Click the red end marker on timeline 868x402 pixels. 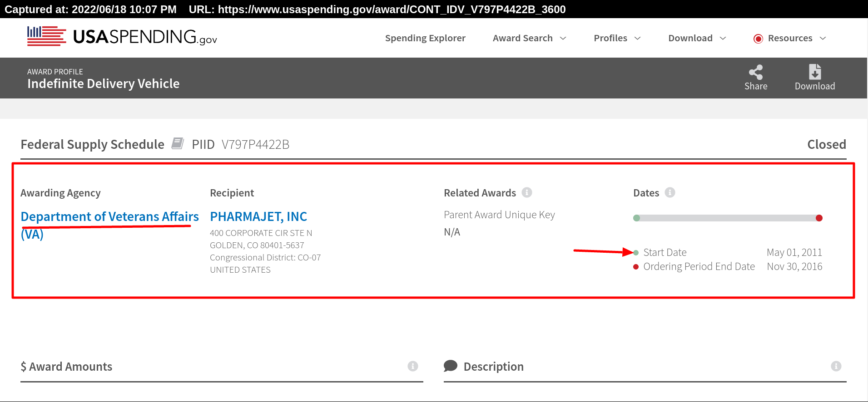[x=819, y=218]
